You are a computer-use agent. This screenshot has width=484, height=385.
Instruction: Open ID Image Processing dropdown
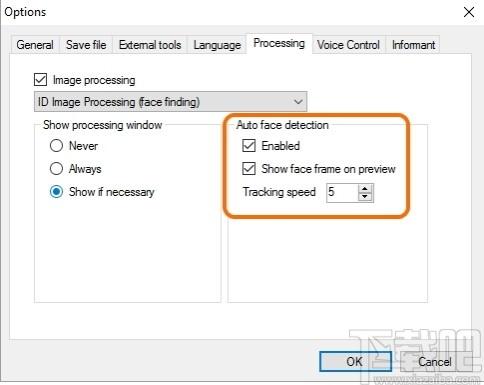point(170,102)
